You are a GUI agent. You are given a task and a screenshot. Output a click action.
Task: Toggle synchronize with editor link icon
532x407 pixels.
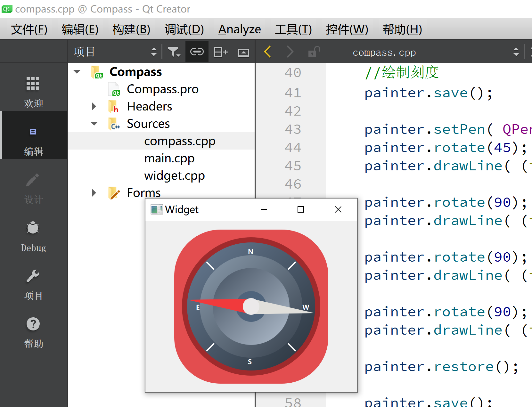[197, 52]
